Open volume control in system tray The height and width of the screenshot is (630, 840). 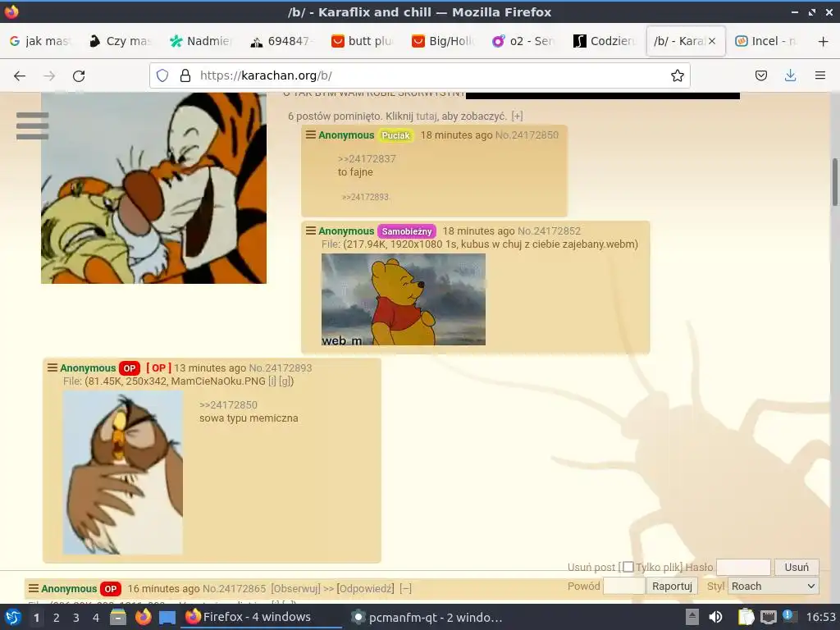click(715, 617)
